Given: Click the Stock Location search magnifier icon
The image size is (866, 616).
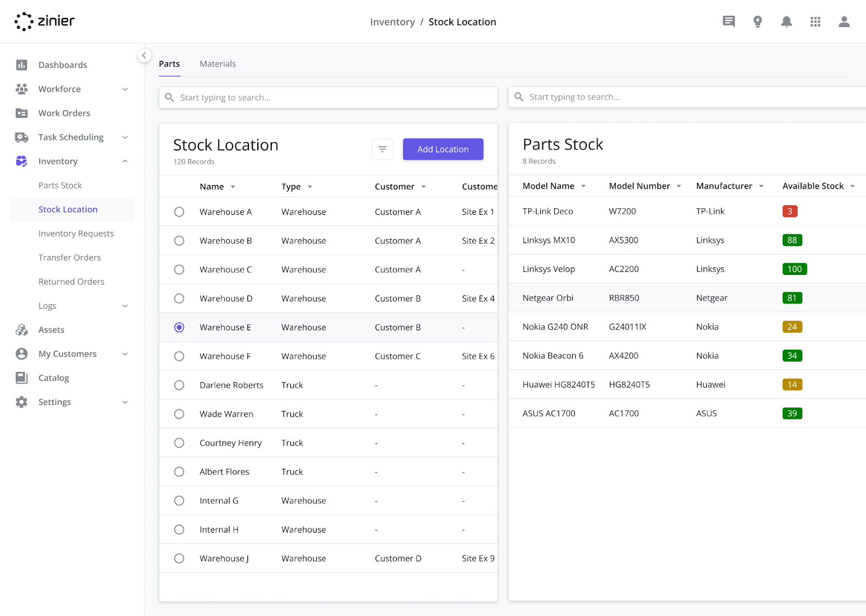Looking at the screenshot, I should (169, 97).
